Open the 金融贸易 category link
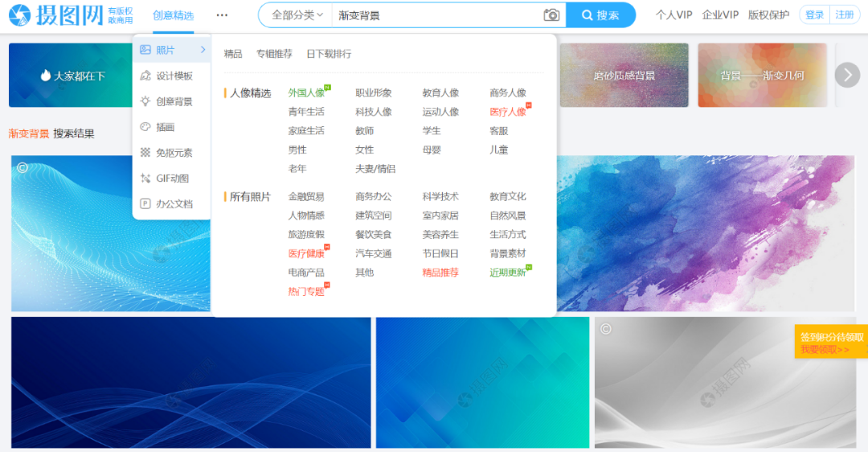Viewport: 868px width, 452px height. point(306,196)
